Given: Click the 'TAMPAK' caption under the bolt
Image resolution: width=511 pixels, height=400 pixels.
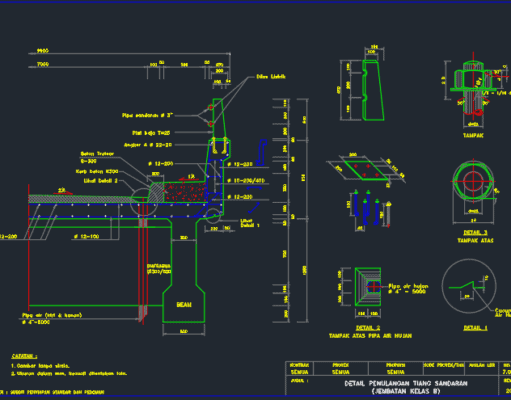Looking at the screenshot, I should pos(473,135).
